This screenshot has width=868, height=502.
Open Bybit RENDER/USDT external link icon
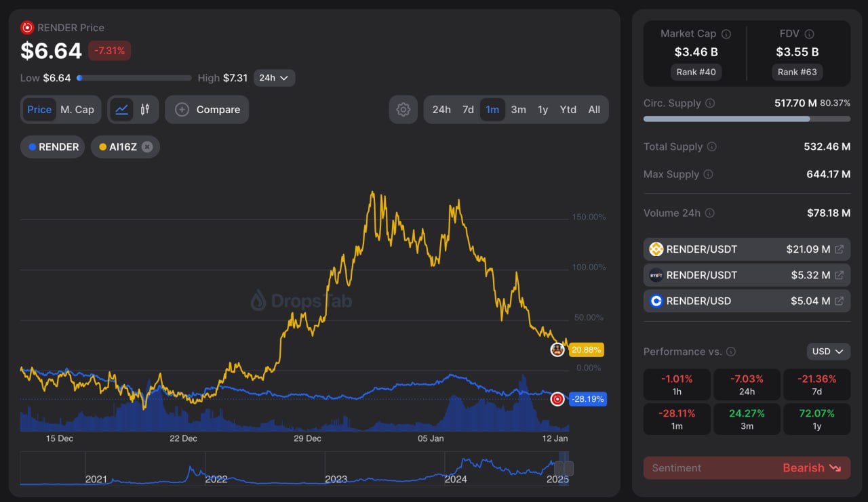coord(839,275)
